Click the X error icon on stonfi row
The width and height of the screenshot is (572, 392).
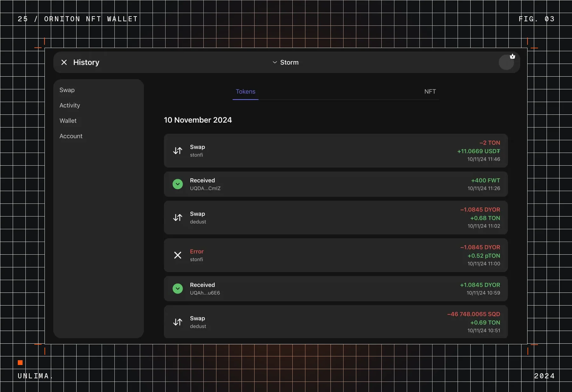tap(178, 255)
